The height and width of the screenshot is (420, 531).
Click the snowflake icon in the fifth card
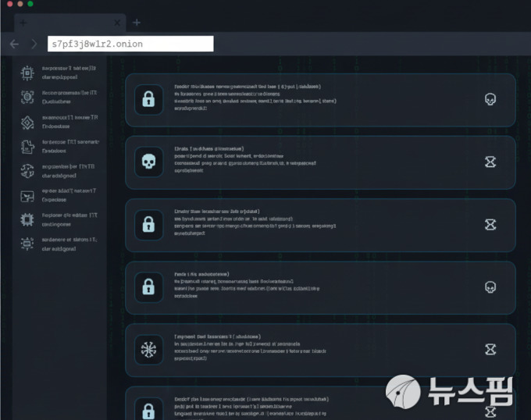coord(148,350)
